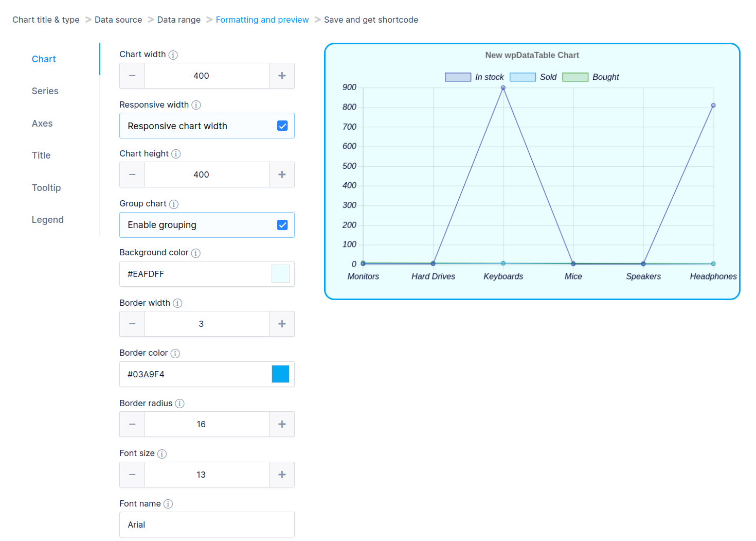This screenshot has height=541, width=756.
Task: Go to Save and get shortcode step
Action: point(371,20)
